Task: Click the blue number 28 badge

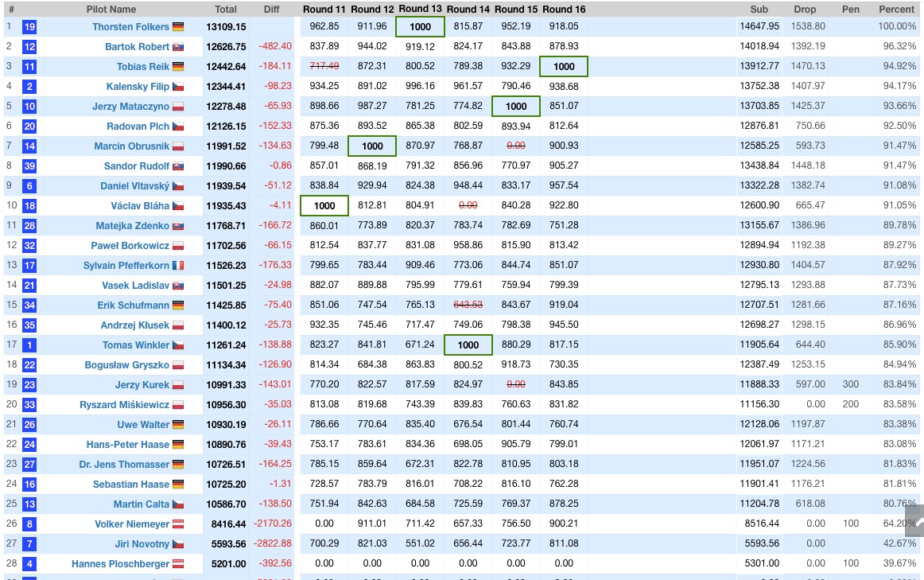Action: point(29,226)
